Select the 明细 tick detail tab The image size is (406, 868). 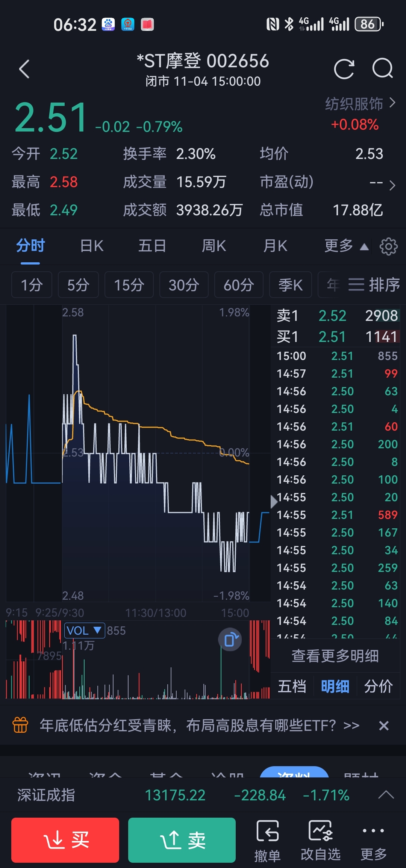tap(335, 686)
